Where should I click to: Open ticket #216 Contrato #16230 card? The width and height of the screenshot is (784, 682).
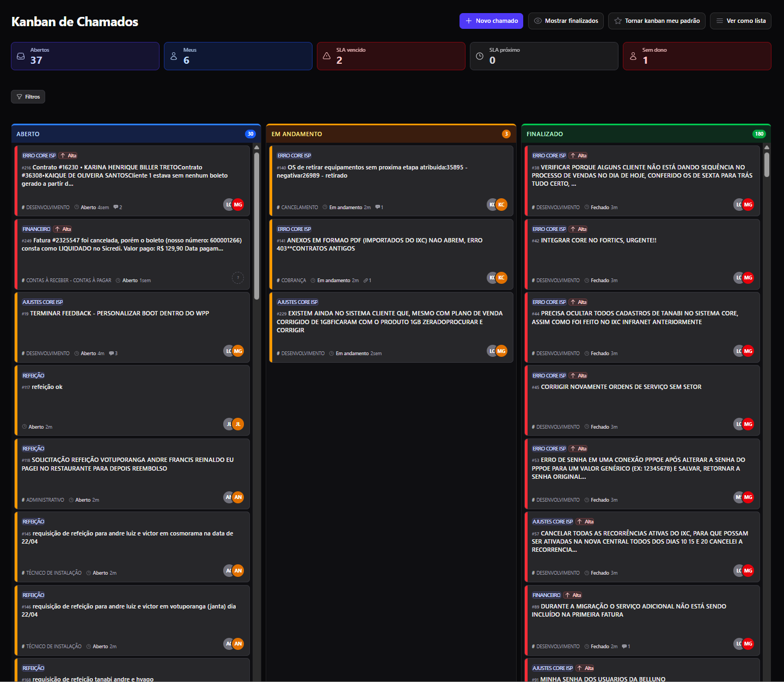(132, 180)
